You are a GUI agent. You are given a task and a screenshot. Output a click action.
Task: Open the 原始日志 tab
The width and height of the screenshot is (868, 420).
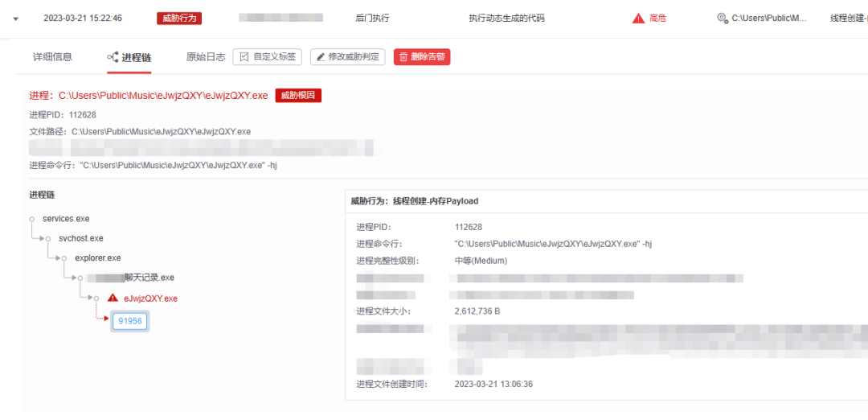point(205,57)
